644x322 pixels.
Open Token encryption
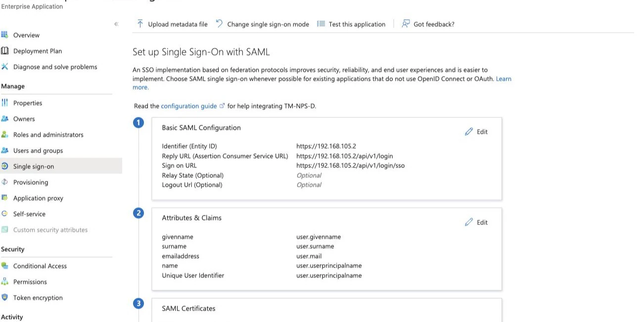[38, 298]
